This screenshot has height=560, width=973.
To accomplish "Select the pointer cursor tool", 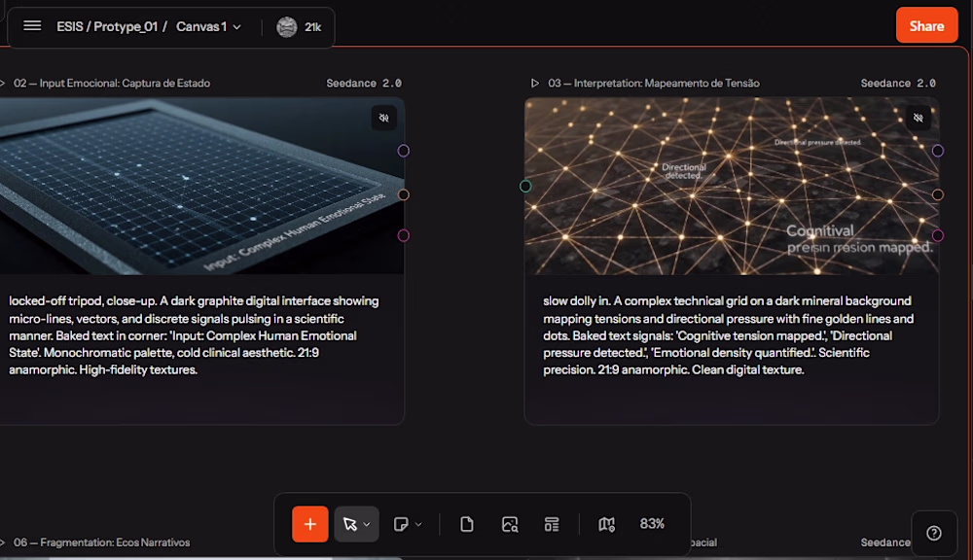I will pos(350,525).
